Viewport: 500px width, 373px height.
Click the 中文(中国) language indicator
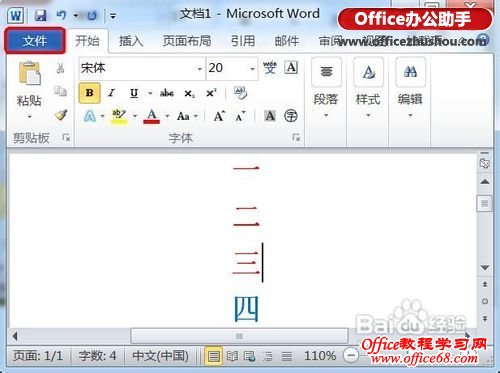click(160, 356)
